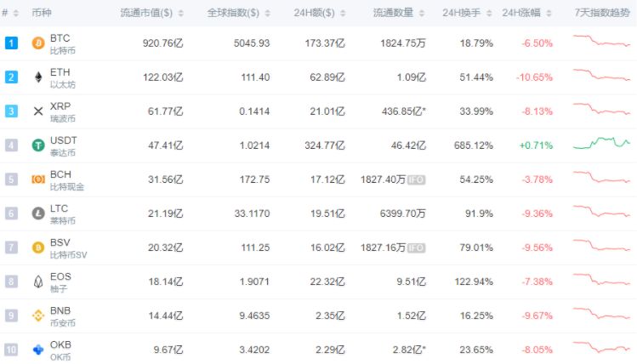Click the rank 1 blue badge
The image size is (637, 364).
(x=10, y=43)
